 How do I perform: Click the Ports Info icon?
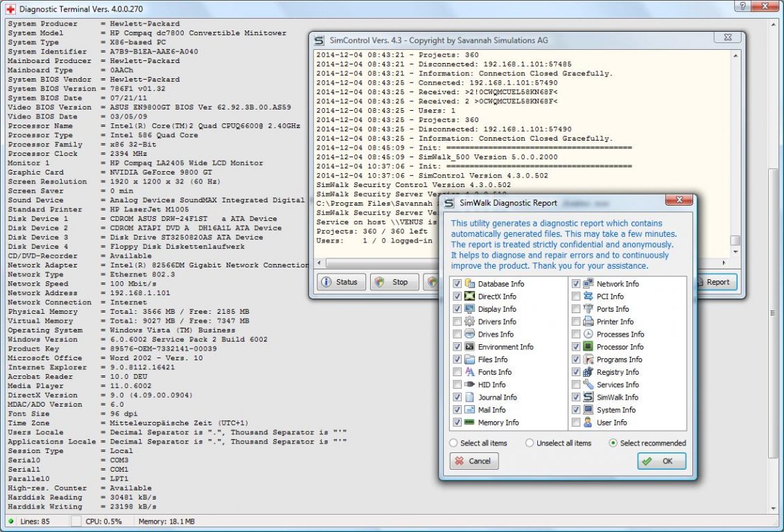pyautogui.click(x=589, y=309)
